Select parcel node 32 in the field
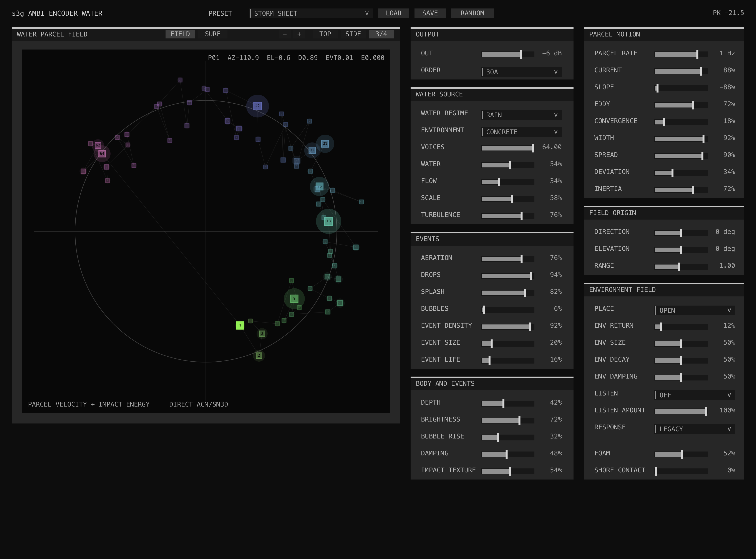This screenshot has width=756, height=559. point(312,150)
